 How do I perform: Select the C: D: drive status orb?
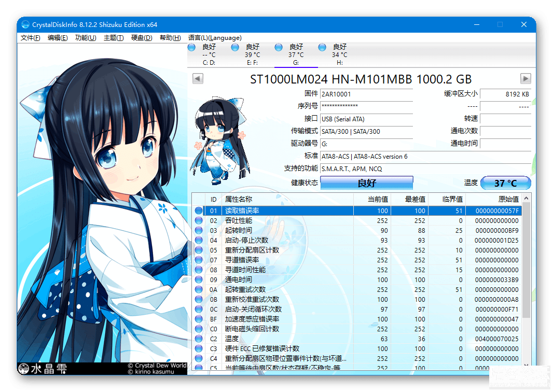pyautogui.click(x=191, y=47)
